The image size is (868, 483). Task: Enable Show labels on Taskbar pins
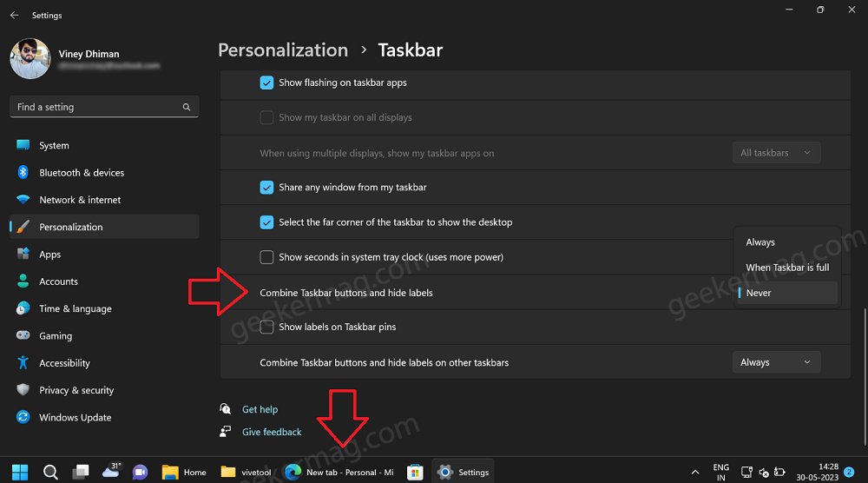point(266,327)
